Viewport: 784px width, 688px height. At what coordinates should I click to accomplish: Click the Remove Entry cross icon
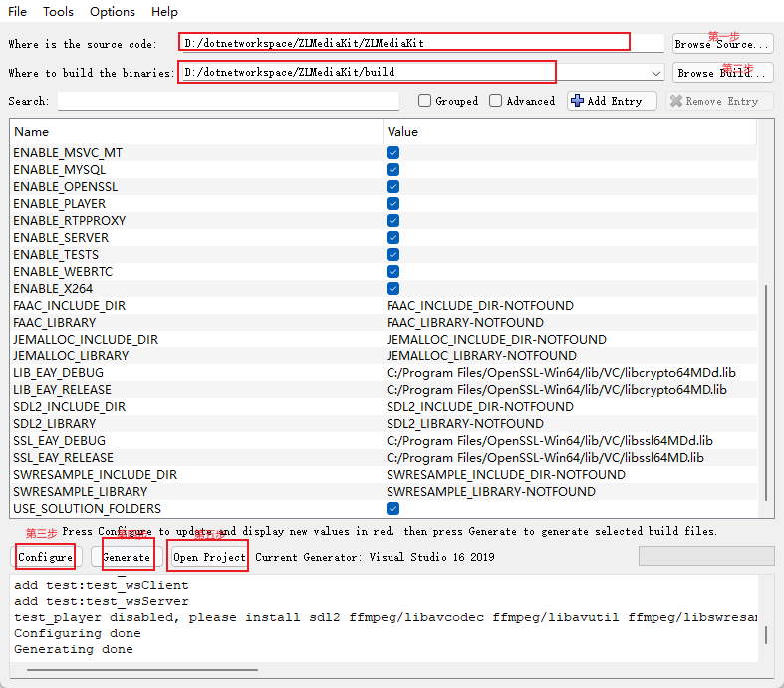pos(676,101)
